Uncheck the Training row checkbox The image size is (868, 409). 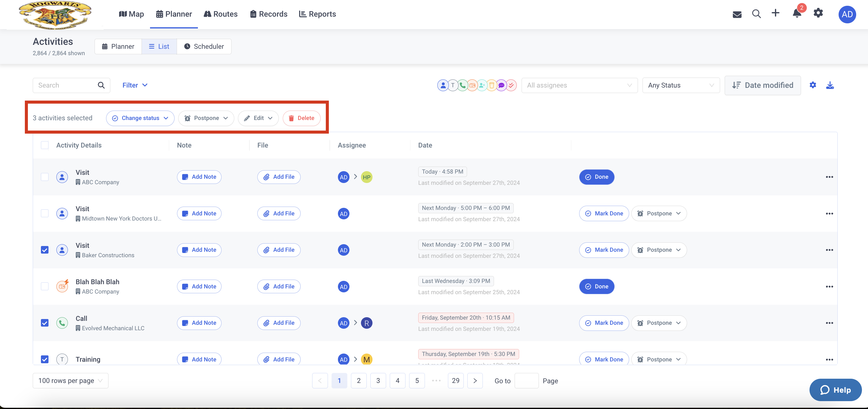pos(45,360)
